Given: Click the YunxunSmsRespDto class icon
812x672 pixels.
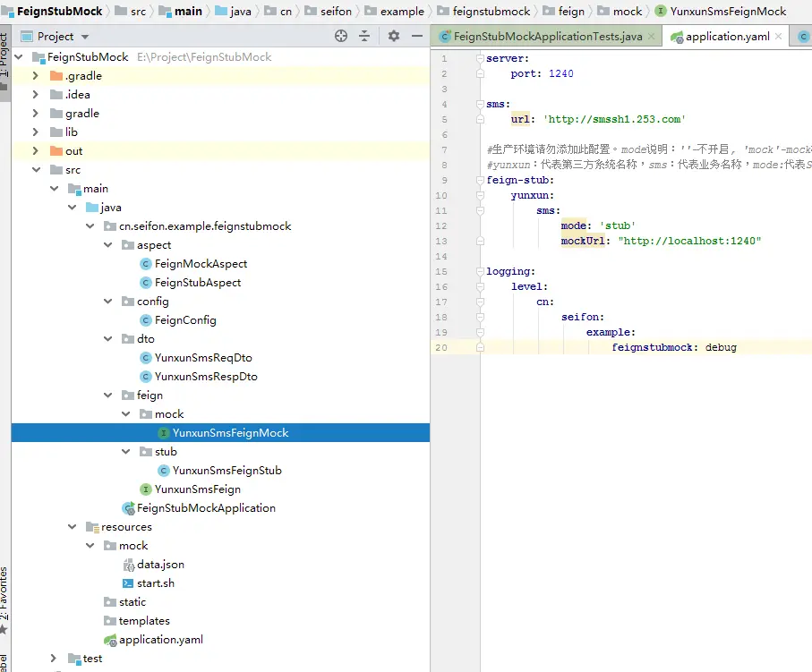Looking at the screenshot, I should [x=146, y=377].
